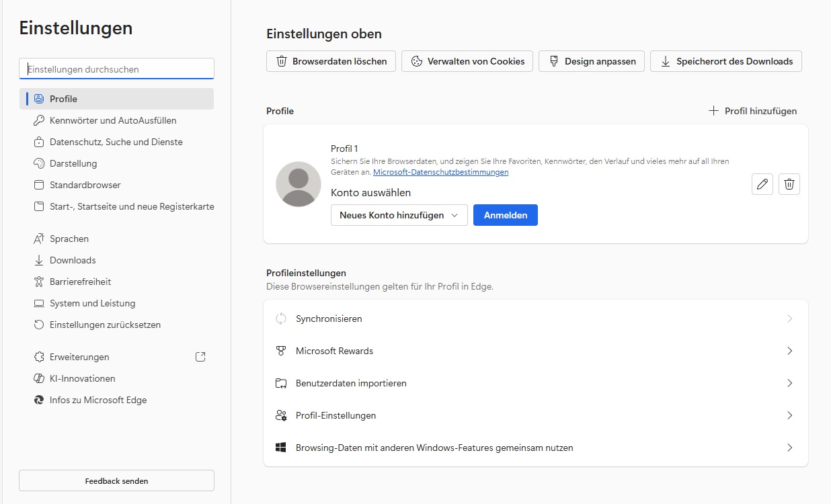
Task: Click the Synchronisieren sync arrows icon
Action: click(281, 319)
